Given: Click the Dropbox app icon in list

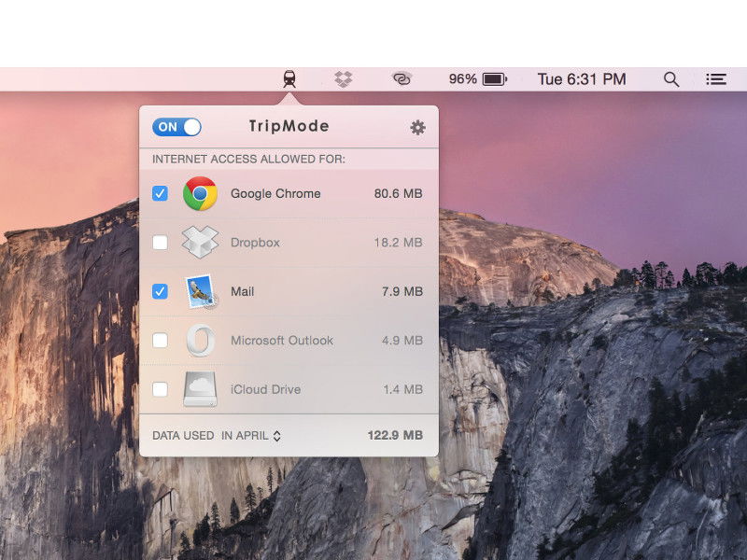Looking at the screenshot, I should [x=200, y=243].
